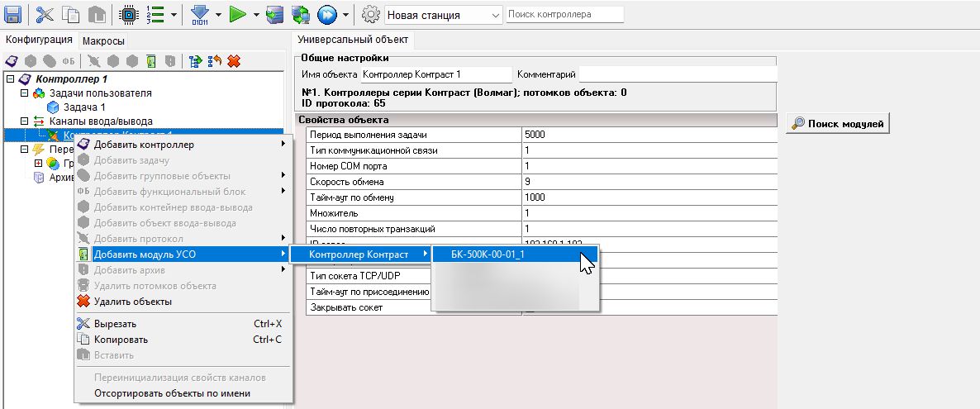This screenshot has width=980, height=409.
Task: Choose Удалить объекты in context menu
Action: pyautogui.click(x=132, y=302)
